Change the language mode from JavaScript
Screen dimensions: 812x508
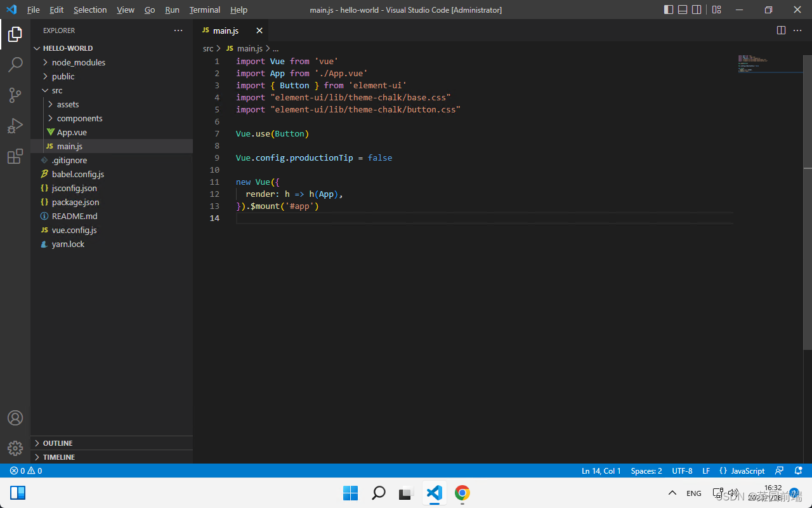point(746,471)
